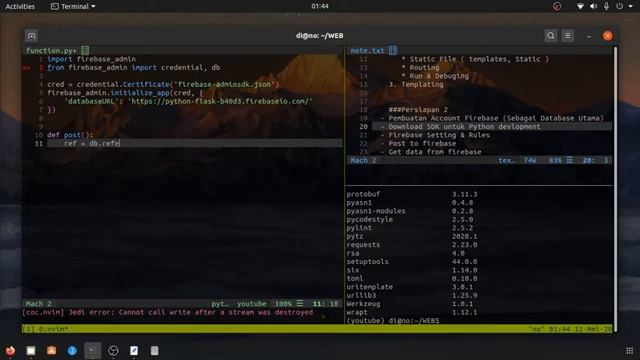Click 'credential.Certificate' in the code
This screenshot has height=360, width=640.
tap(123, 84)
